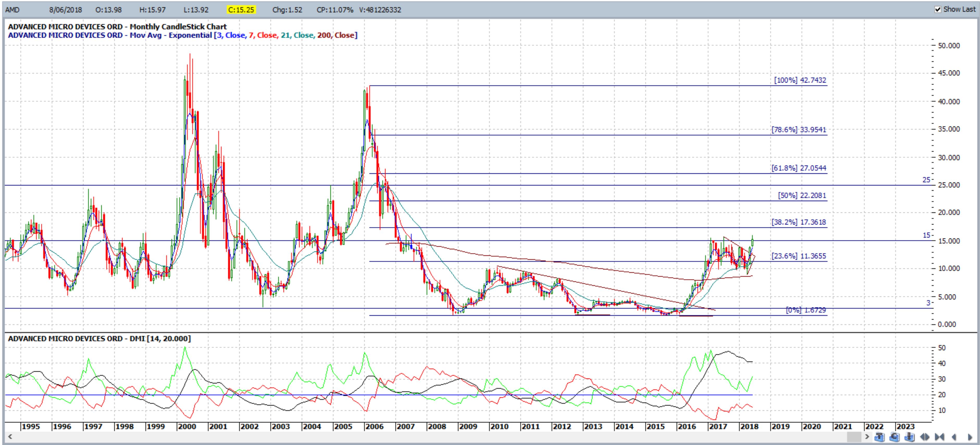Click the [38.2%] 17.3618 Fibonacci label
The width and height of the screenshot is (980, 445).
click(799, 222)
